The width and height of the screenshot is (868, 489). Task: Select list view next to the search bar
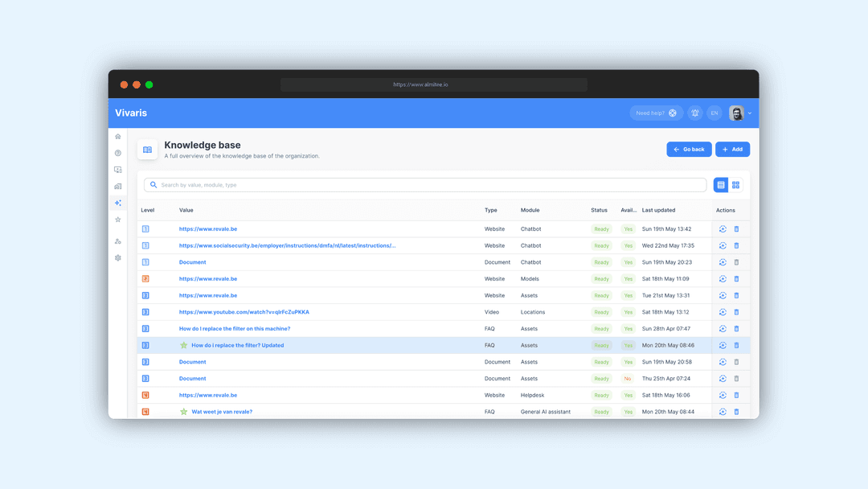click(720, 185)
